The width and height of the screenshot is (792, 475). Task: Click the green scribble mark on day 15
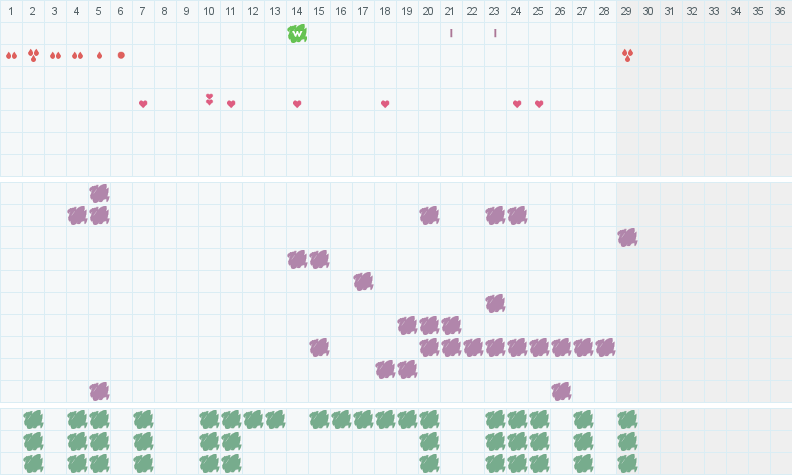click(319, 419)
